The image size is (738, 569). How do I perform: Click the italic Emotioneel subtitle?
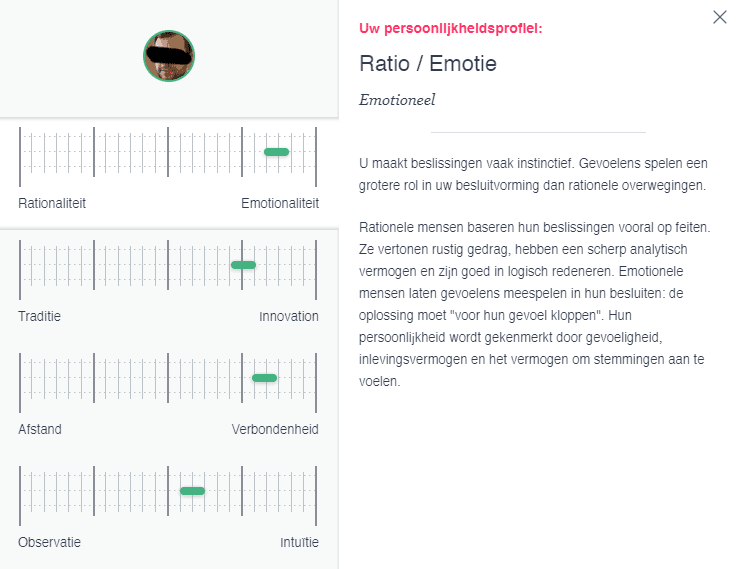397,100
